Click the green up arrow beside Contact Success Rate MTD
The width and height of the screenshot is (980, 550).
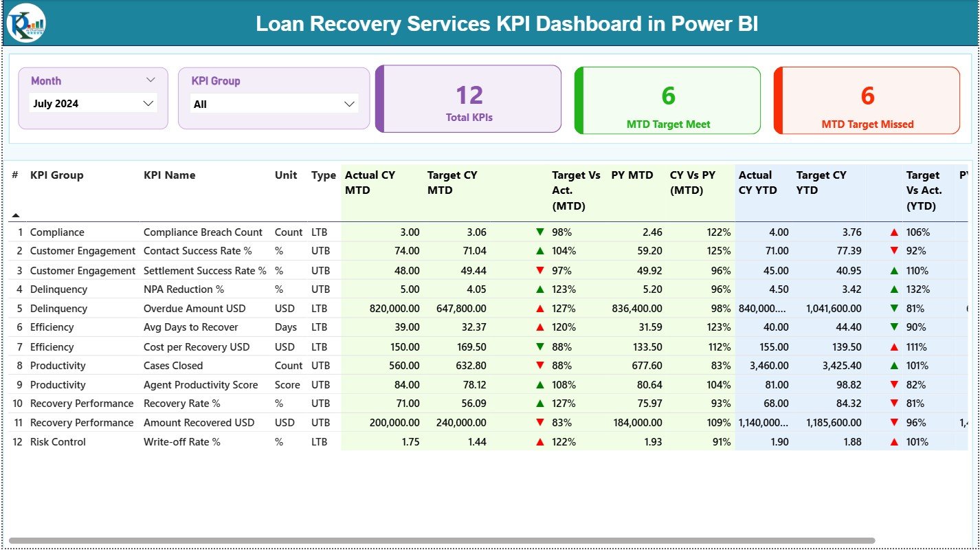click(542, 251)
